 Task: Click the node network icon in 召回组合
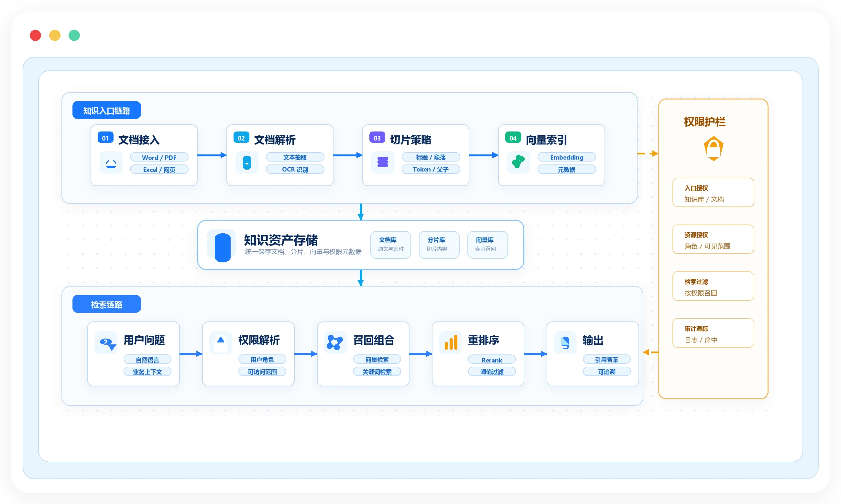(334, 342)
